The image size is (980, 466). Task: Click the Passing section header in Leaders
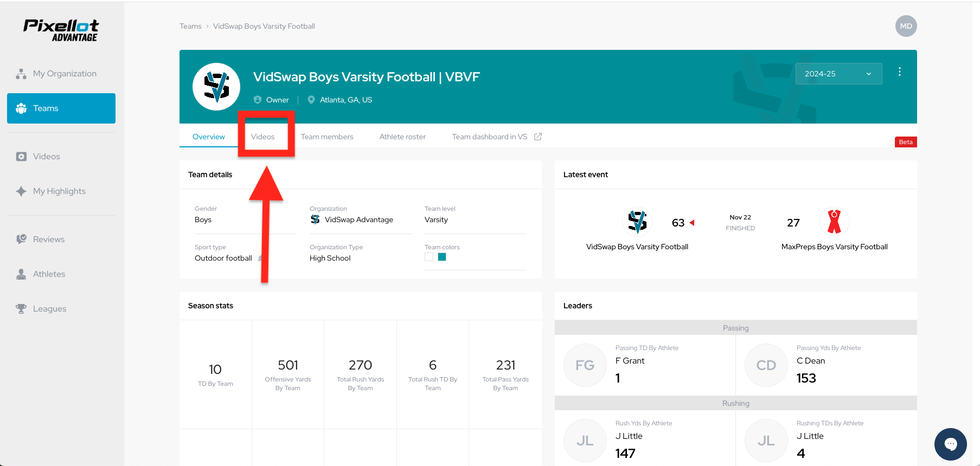[x=735, y=328]
